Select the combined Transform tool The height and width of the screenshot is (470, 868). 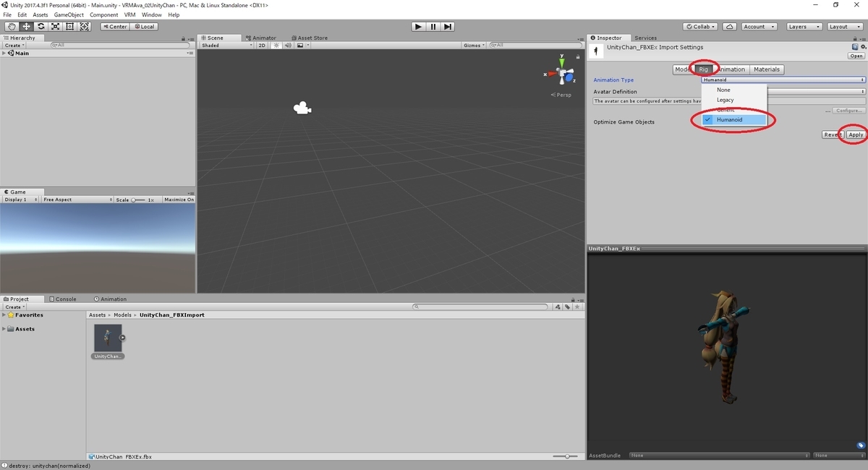84,27
